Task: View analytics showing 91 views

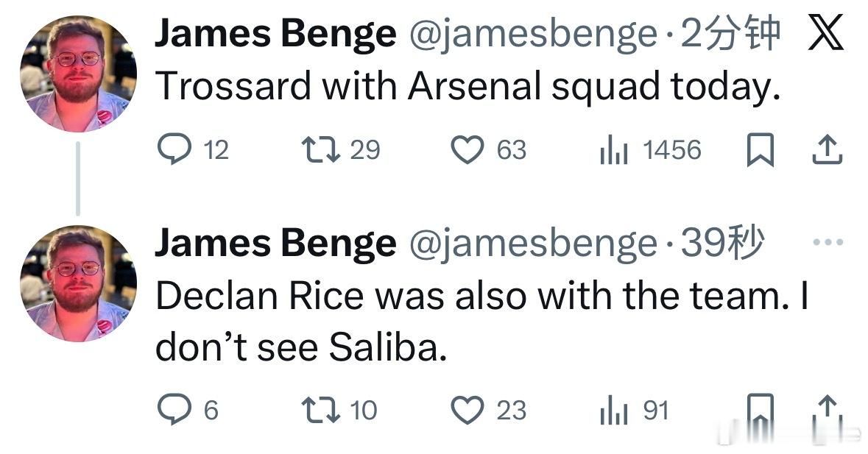Action: click(613, 410)
